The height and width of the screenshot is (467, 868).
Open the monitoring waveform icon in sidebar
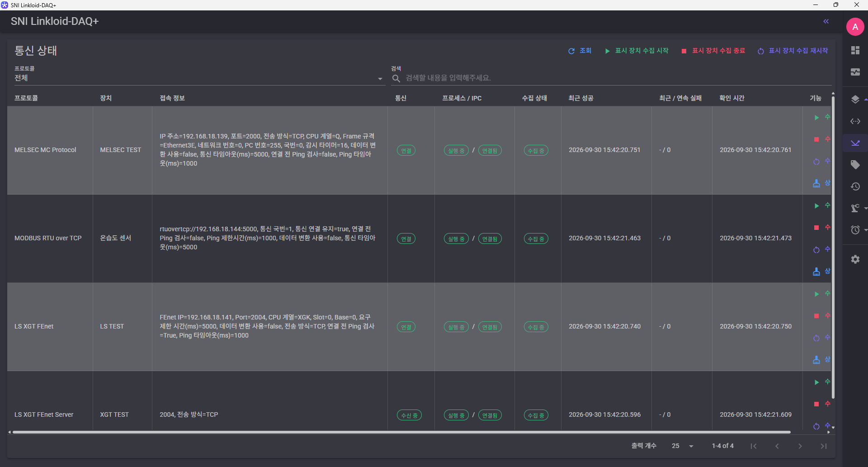(855, 72)
